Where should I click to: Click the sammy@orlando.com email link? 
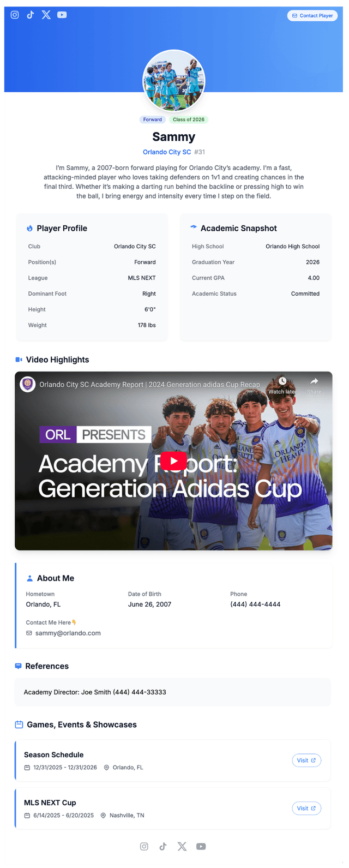68,633
